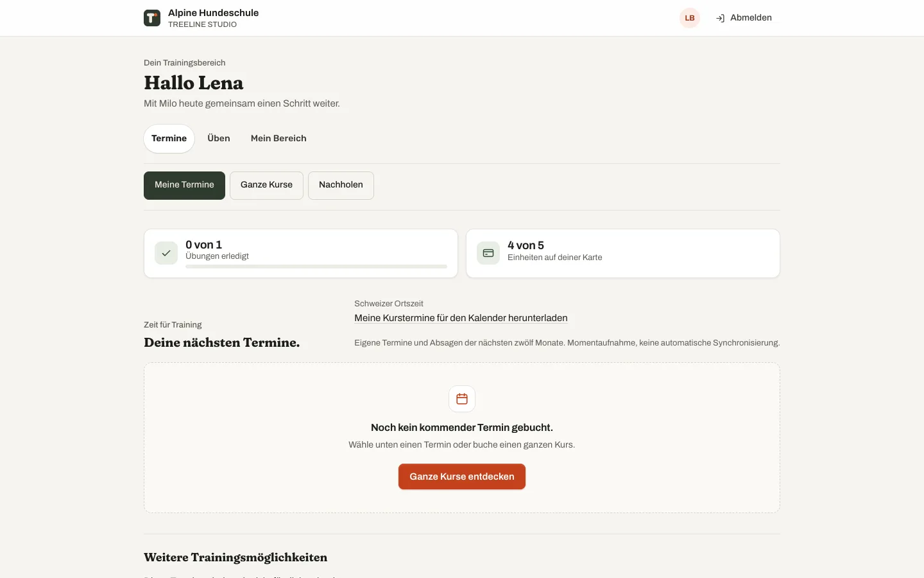Open the Nachholen sub-tab
The width and height of the screenshot is (924, 578).
click(x=341, y=186)
